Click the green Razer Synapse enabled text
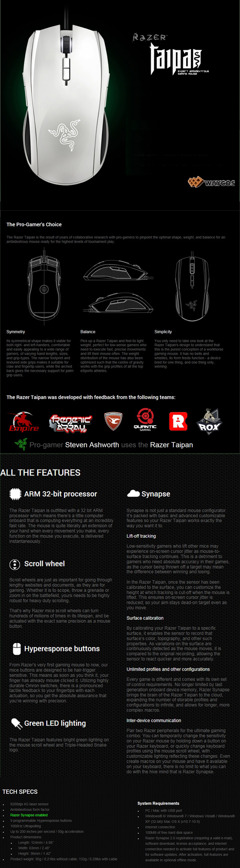240x868 pixels. 29,815
